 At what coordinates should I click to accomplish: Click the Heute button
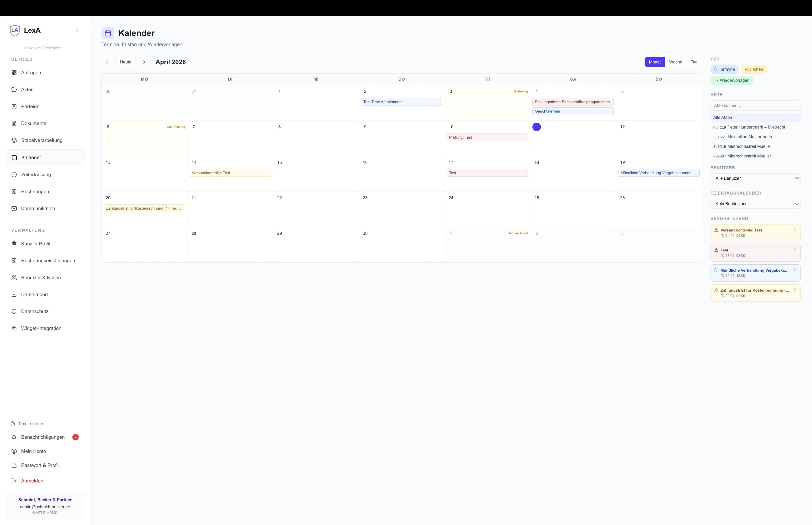pos(125,62)
